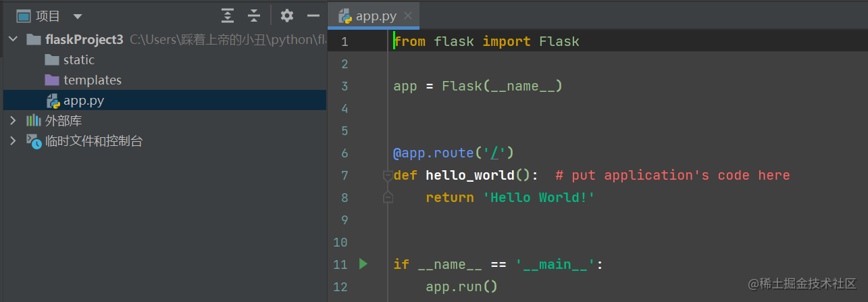Switch to the app.py editor tab

click(x=375, y=16)
